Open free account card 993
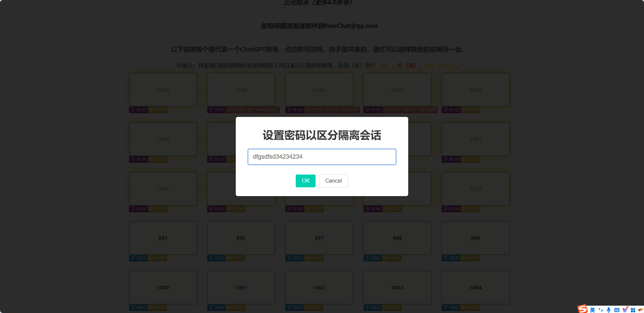The image size is (644, 313). click(x=163, y=238)
